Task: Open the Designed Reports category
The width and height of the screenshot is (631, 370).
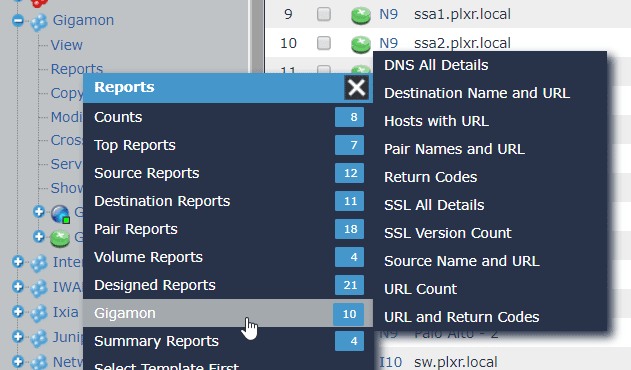Action: click(x=228, y=285)
